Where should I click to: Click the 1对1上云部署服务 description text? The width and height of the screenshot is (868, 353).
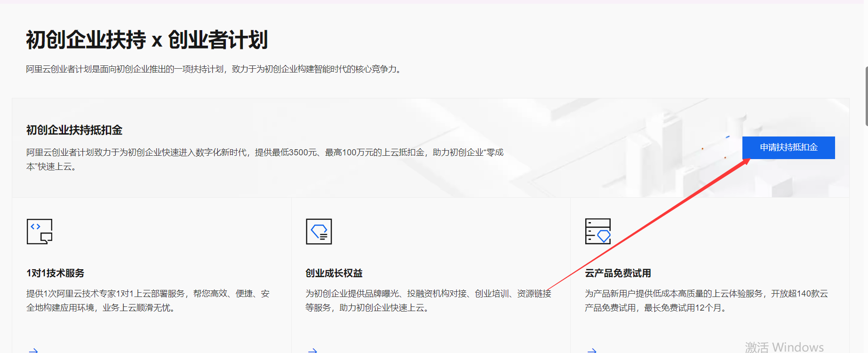(148, 294)
